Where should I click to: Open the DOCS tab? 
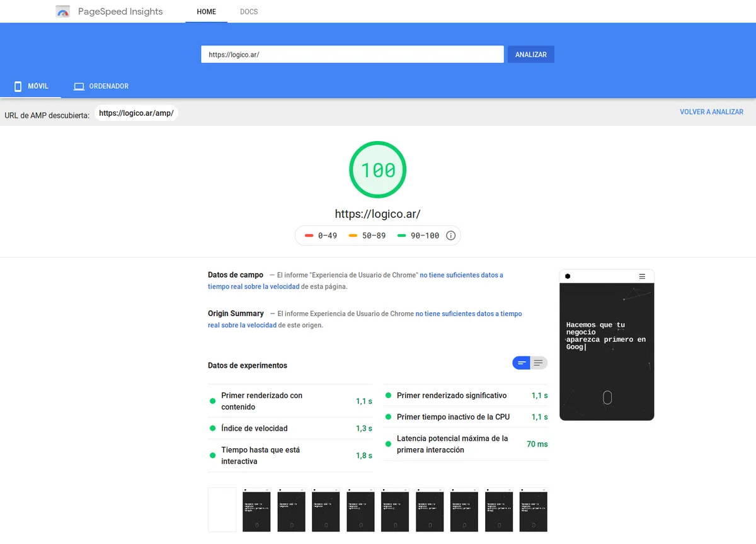[x=249, y=11]
